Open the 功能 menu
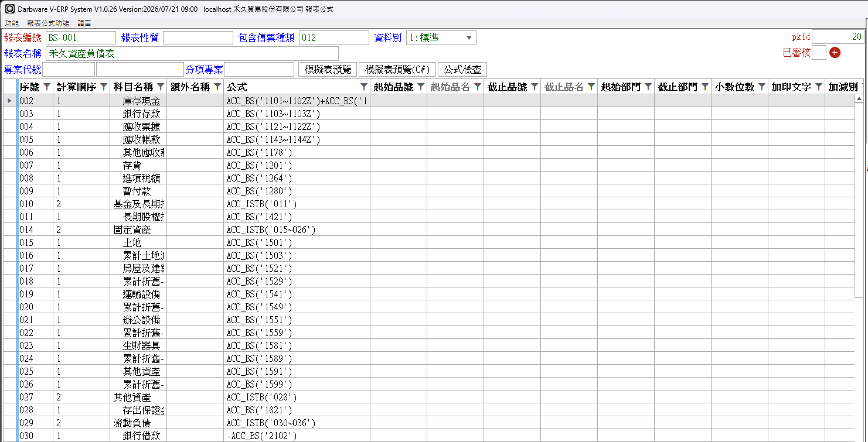The height and width of the screenshot is (442, 868). tap(12, 23)
